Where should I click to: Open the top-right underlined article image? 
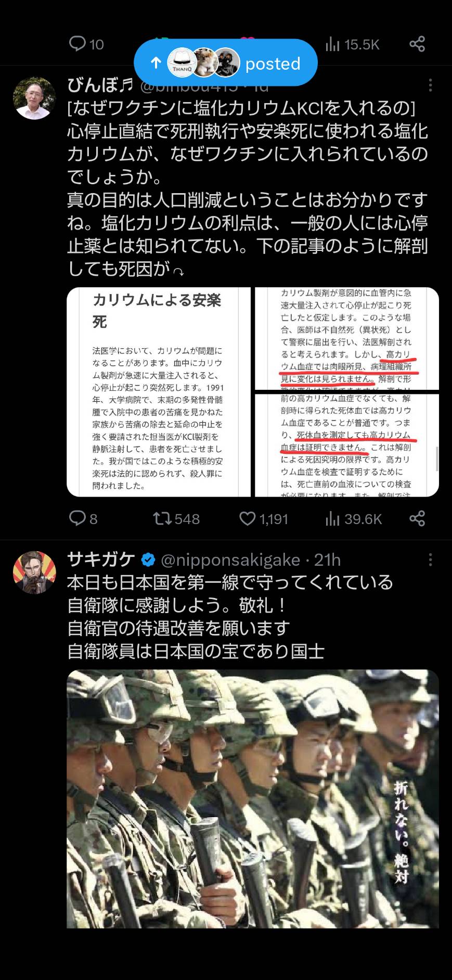pyautogui.click(x=347, y=338)
